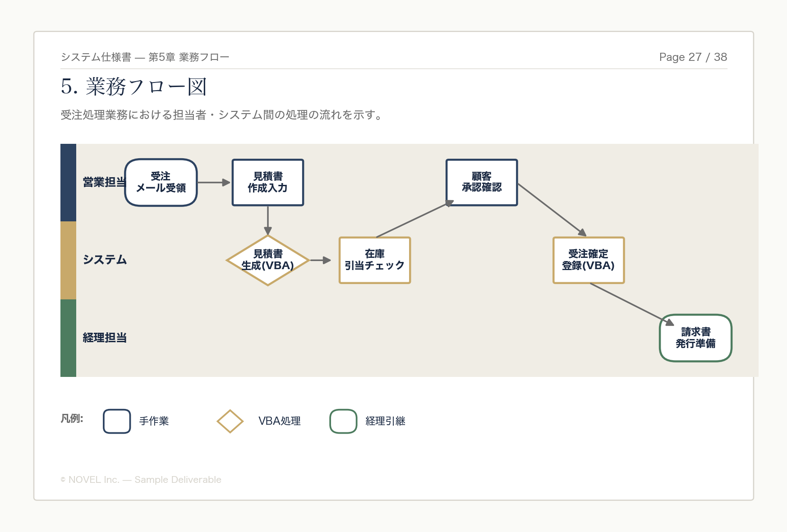
Task: Select the 見積書 作成入力 box
Action: click(268, 183)
